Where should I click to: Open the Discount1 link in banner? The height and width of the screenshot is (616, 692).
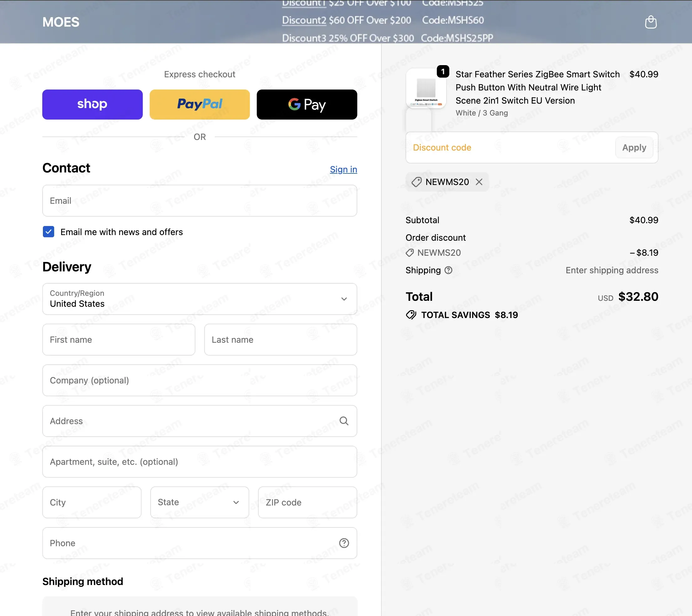click(304, 3)
